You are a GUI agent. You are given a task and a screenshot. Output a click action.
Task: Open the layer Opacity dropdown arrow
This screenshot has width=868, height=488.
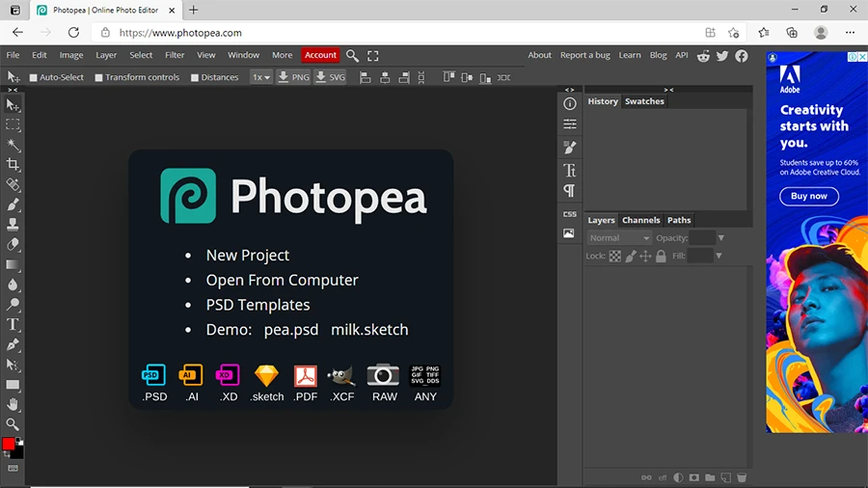pos(720,238)
